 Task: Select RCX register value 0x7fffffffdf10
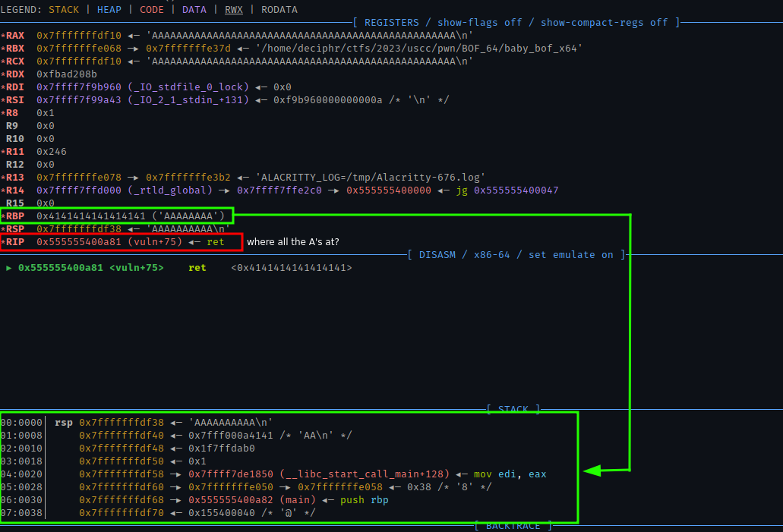79,61
